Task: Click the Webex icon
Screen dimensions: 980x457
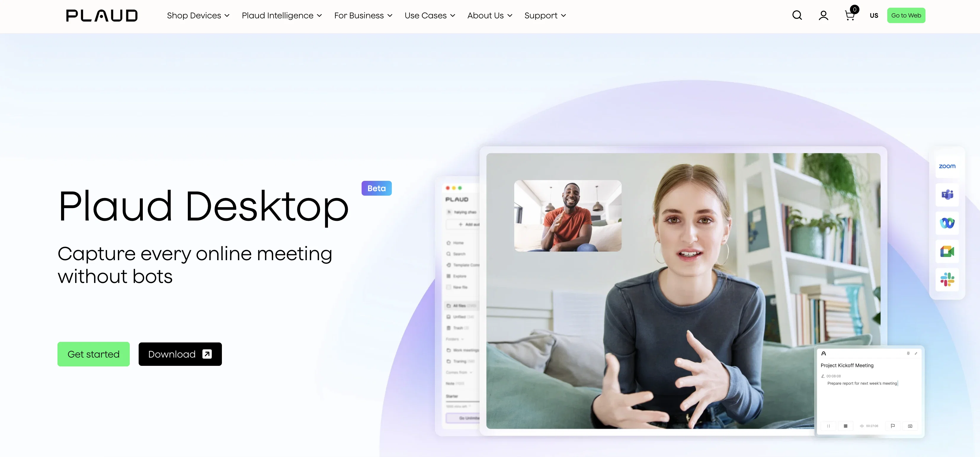Action: 947,223
